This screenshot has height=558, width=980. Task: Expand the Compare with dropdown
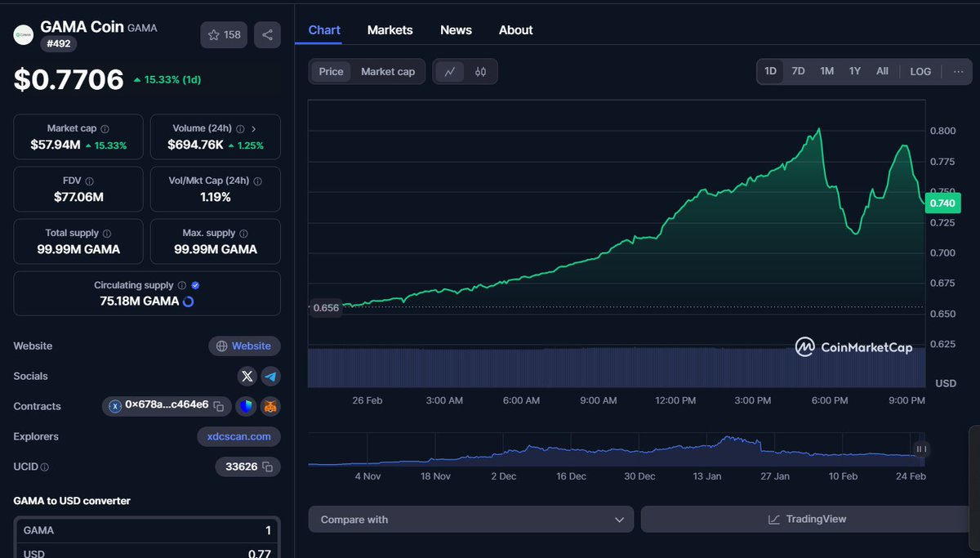471,520
